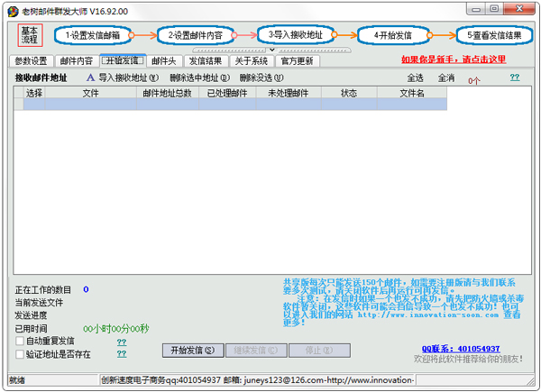
Task: Switch to the 关于系统 tab
Action: pos(251,61)
